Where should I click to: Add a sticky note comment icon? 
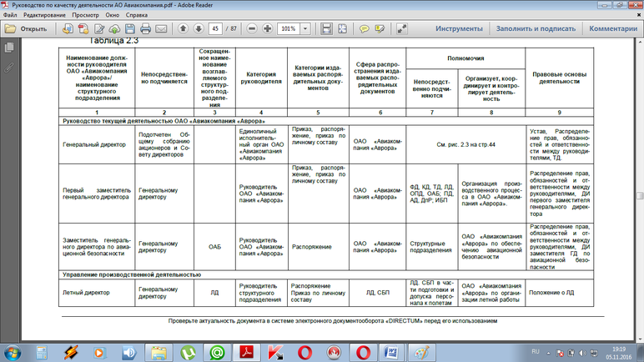[364, 28]
